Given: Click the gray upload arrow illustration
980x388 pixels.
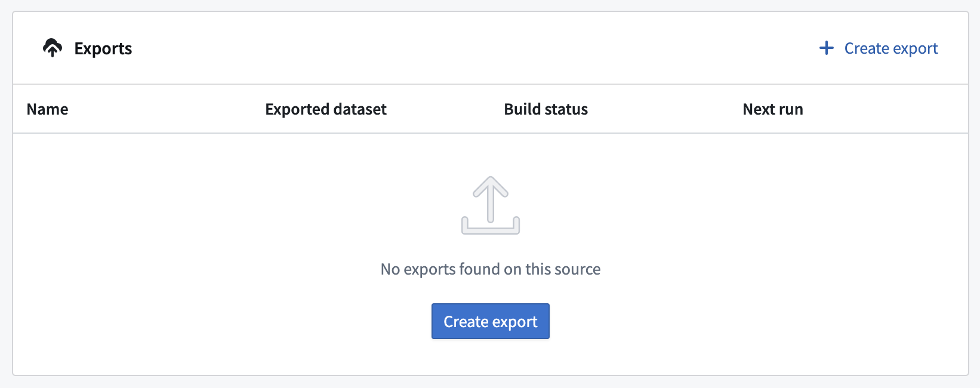Looking at the screenshot, I should [491, 205].
